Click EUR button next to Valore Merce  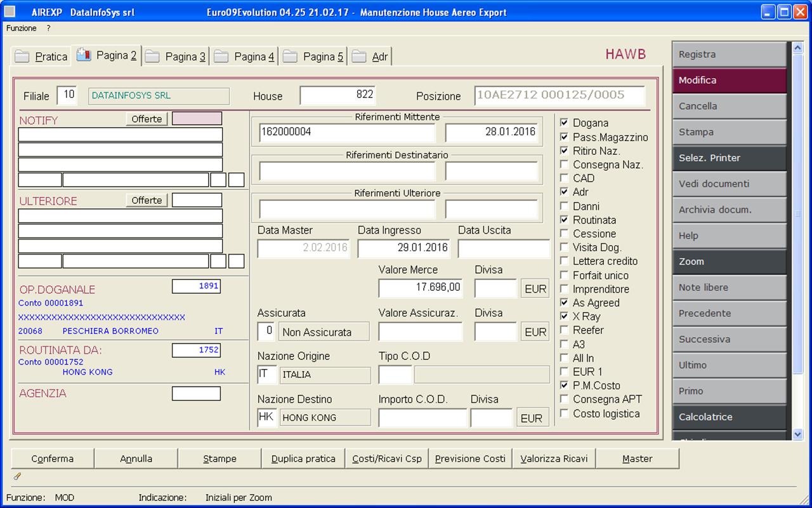(x=535, y=289)
